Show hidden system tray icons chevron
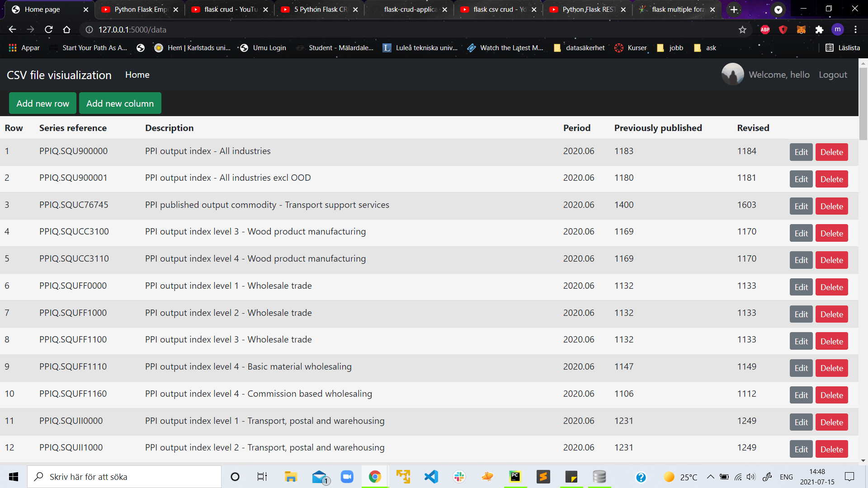 [710, 477]
